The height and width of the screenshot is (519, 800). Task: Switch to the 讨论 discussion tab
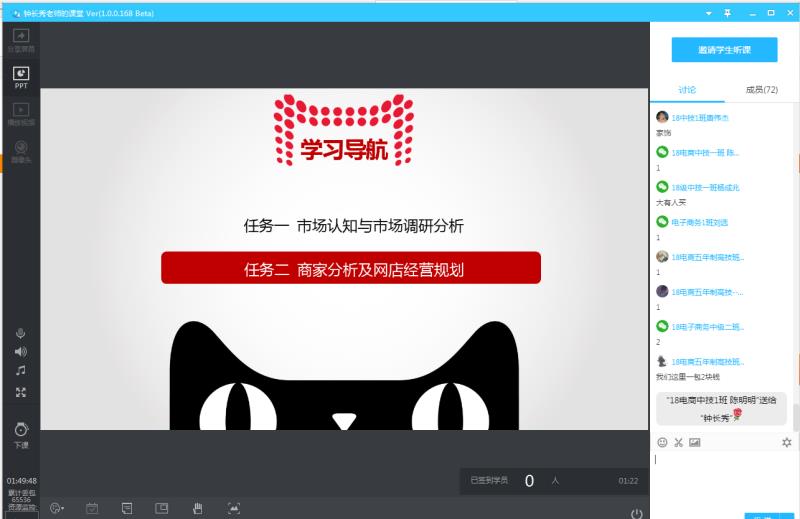[x=687, y=90]
